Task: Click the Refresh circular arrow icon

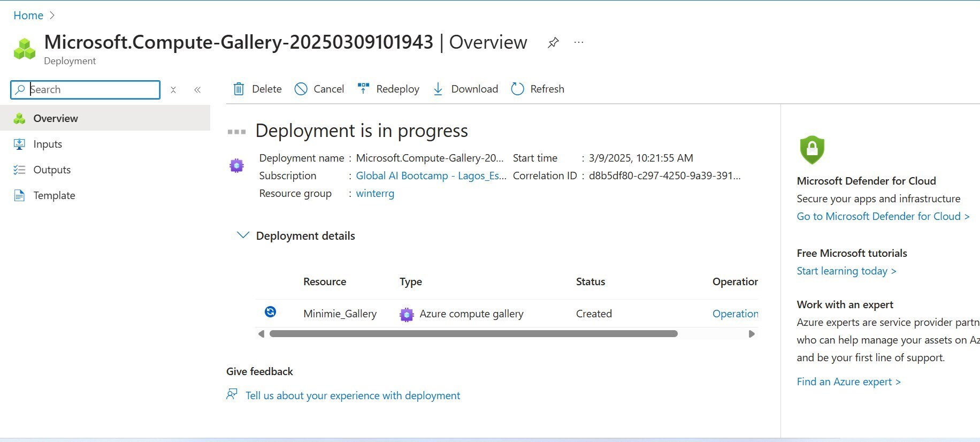Action: coord(517,89)
